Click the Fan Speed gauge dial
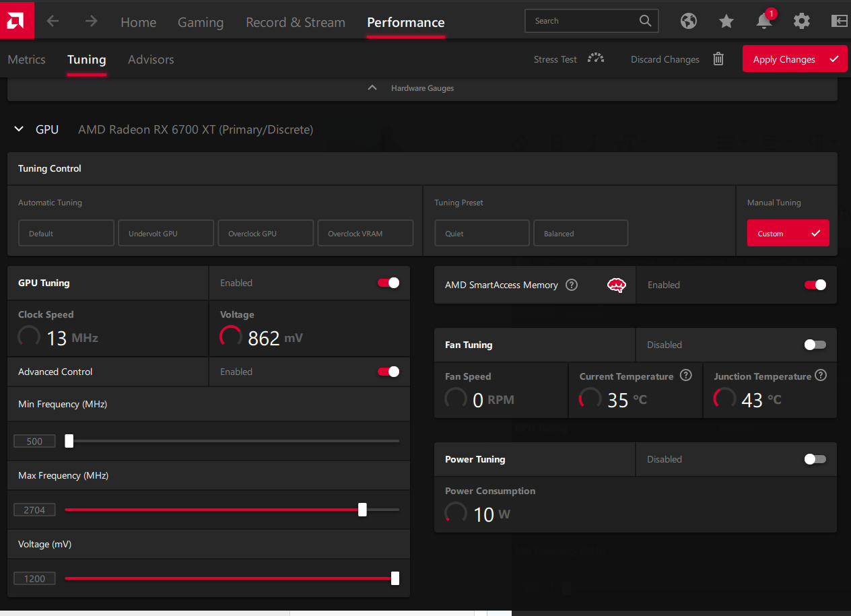The width and height of the screenshot is (851, 616). click(x=456, y=399)
